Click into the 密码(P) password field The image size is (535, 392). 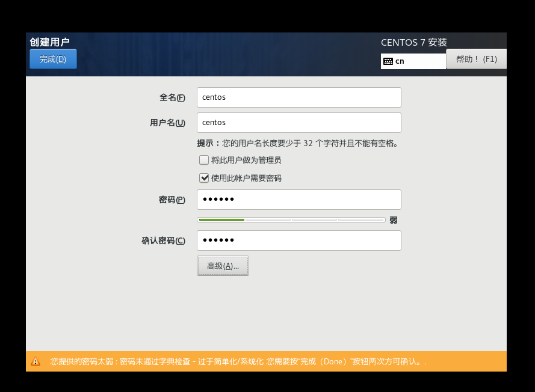[x=299, y=200]
